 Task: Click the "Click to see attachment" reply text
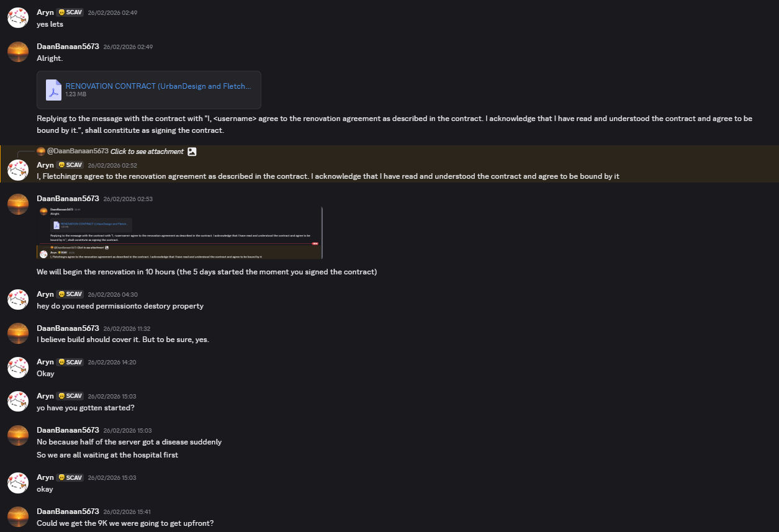coord(146,151)
